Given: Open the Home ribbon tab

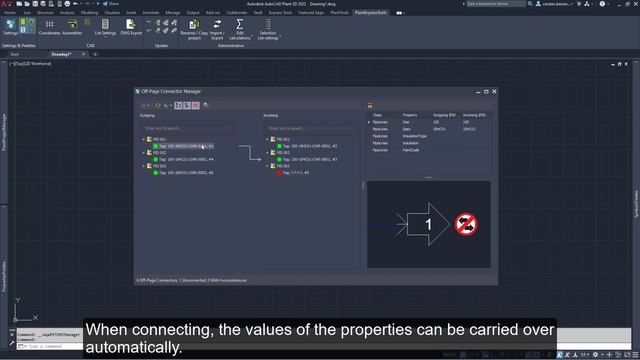Looking at the screenshot, I should tap(10, 13).
